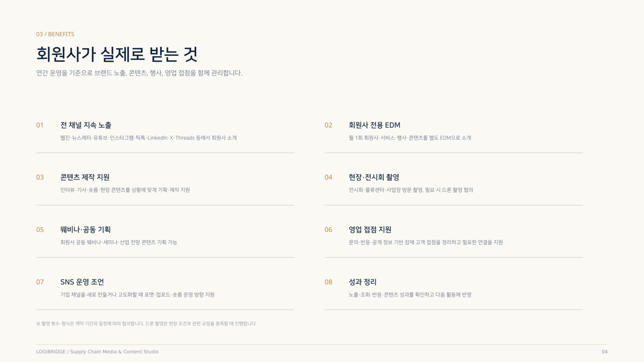
Task: Click the subtitle starting with '연간 운영을 기준으로'
Action: coord(139,73)
